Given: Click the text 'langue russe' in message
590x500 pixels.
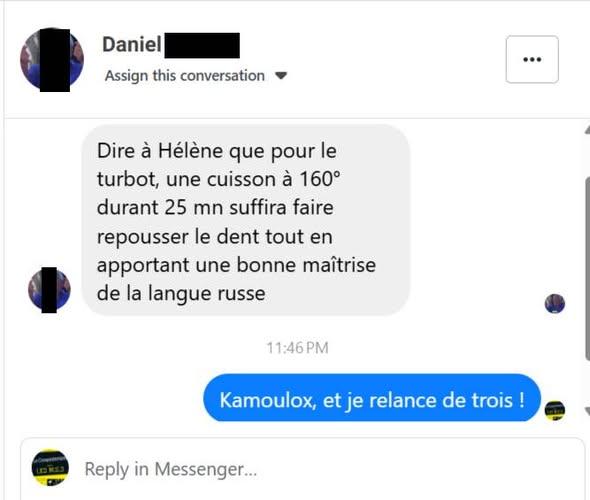Looking at the screenshot, I should click(207, 294).
